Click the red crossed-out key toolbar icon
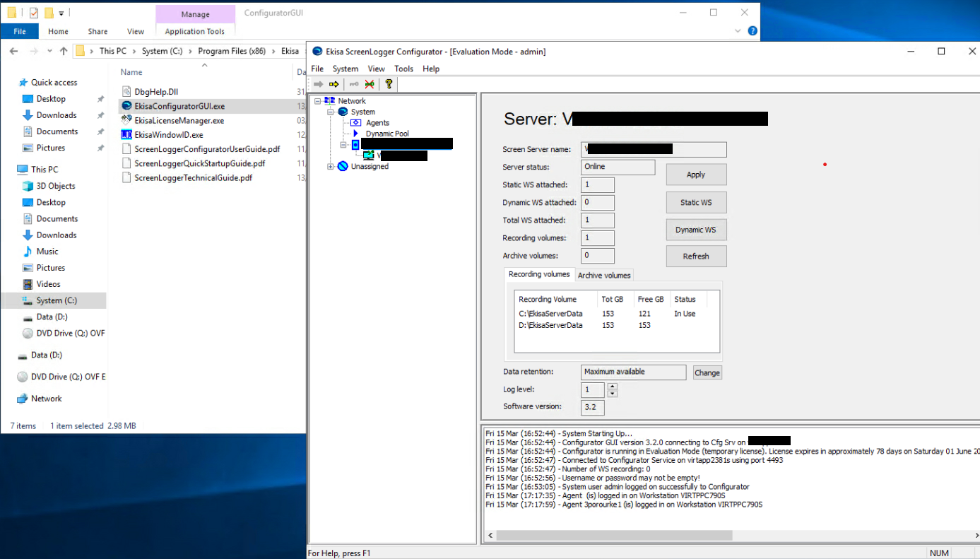980x559 pixels. pyautogui.click(x=369, y=84)
